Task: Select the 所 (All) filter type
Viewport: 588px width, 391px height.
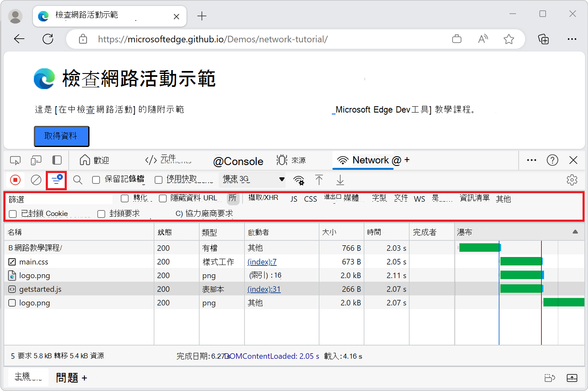Action: coord(233,198)
